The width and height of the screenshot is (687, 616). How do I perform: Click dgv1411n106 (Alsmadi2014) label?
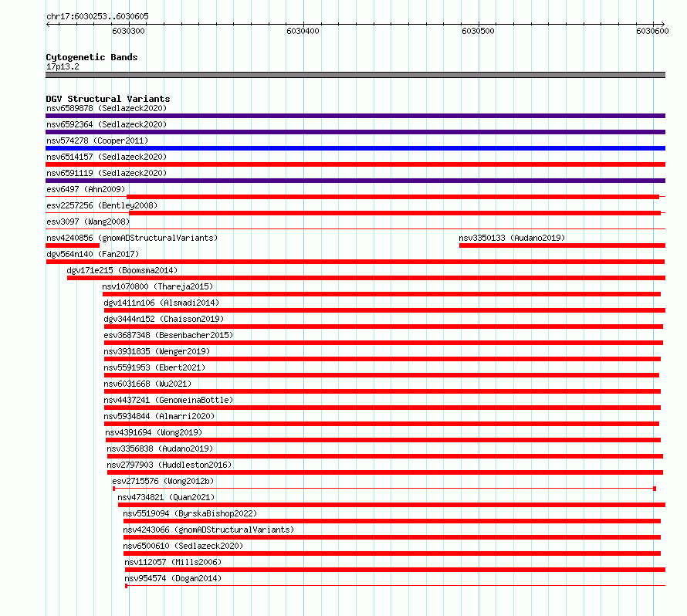click(x=161, y=303)
